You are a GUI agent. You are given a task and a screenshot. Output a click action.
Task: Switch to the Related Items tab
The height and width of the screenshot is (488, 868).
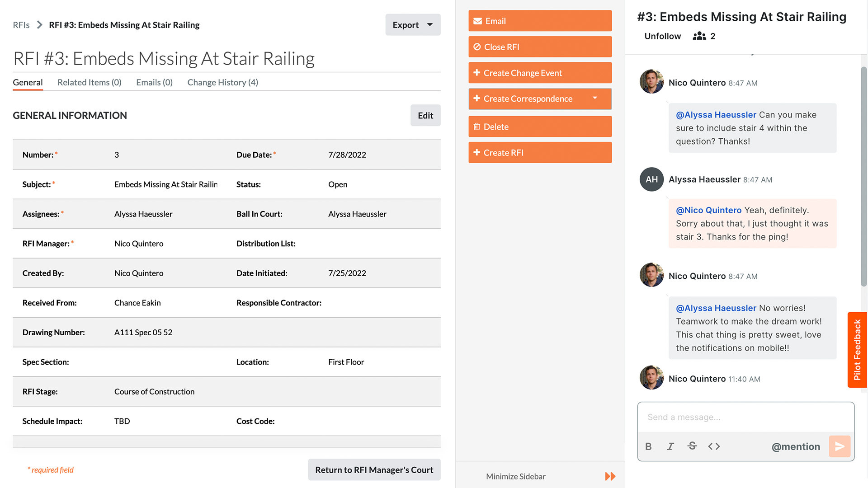[x=90, y=82]
